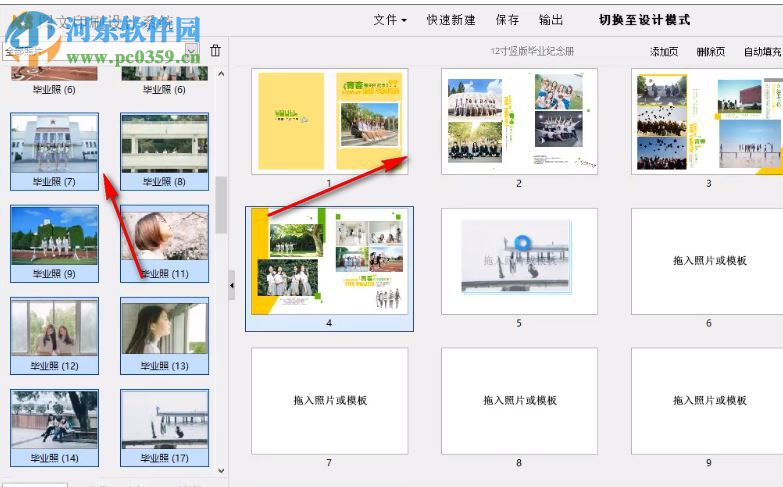
Task: Click 输出 in the top menu
Action: click(x=551, y=20)
